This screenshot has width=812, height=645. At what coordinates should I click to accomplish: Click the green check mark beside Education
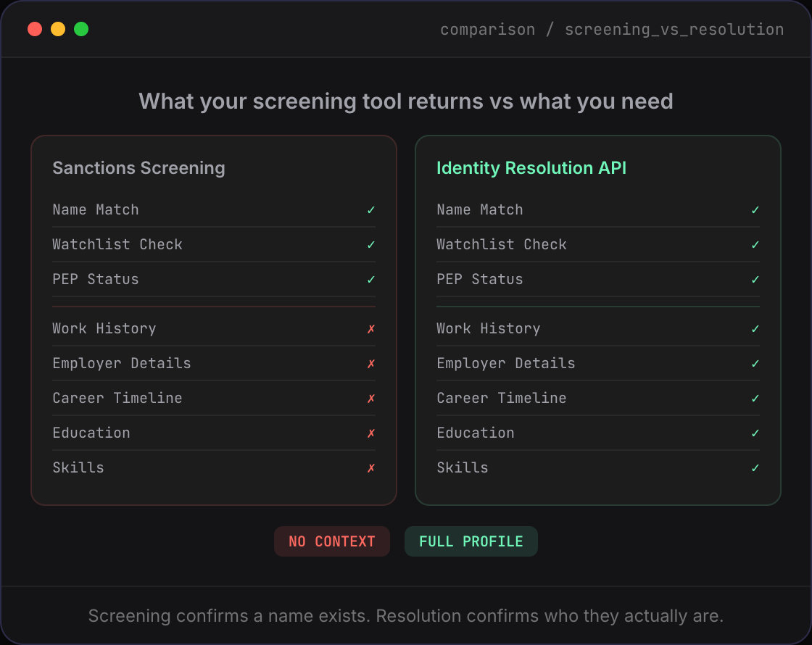click(755, 433)
